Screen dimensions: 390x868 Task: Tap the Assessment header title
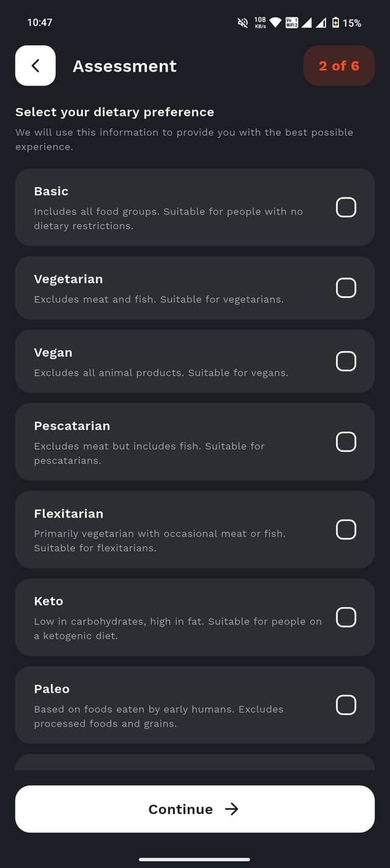(125, 66)
